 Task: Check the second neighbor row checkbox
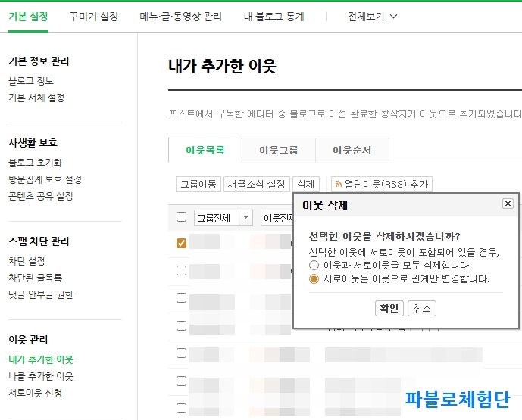181,270
